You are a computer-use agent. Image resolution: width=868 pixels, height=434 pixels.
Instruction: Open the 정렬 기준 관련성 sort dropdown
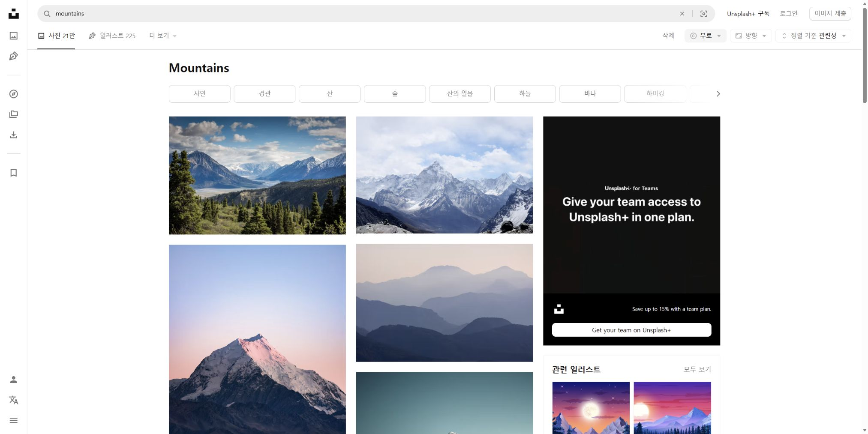813,36
